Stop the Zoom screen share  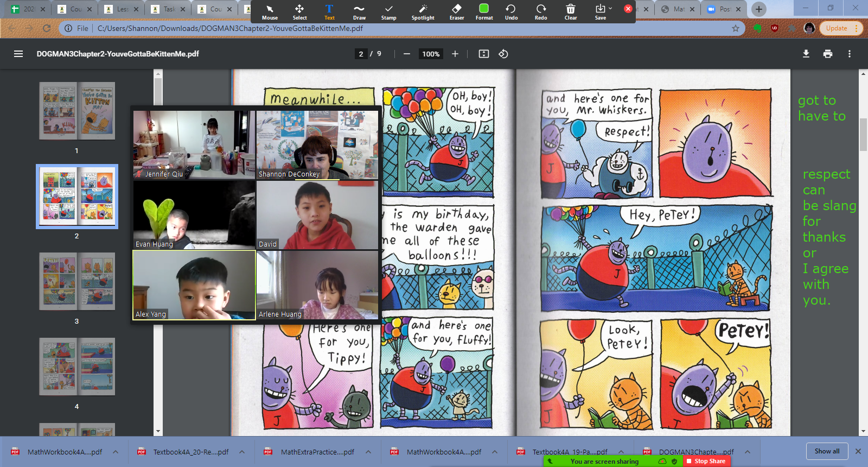click(x=706, y=461)
